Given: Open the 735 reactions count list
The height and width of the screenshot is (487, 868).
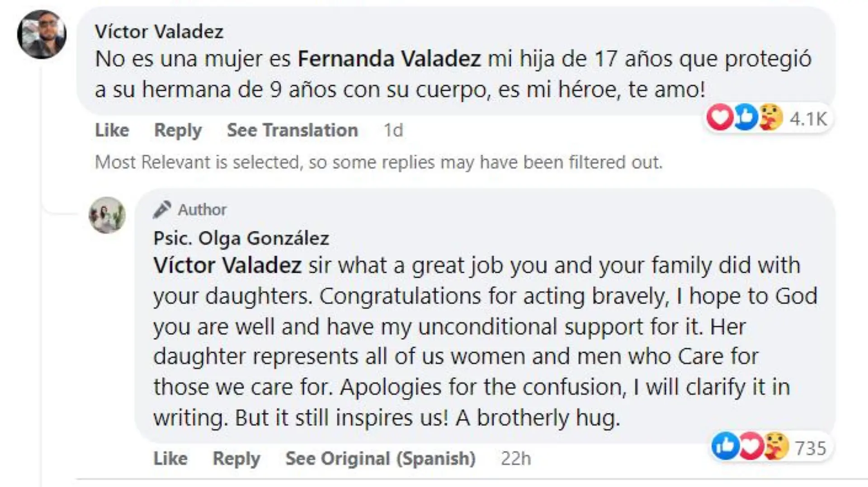Looking at the screenshot, I should pyautogui.click(x=811, y=448).
